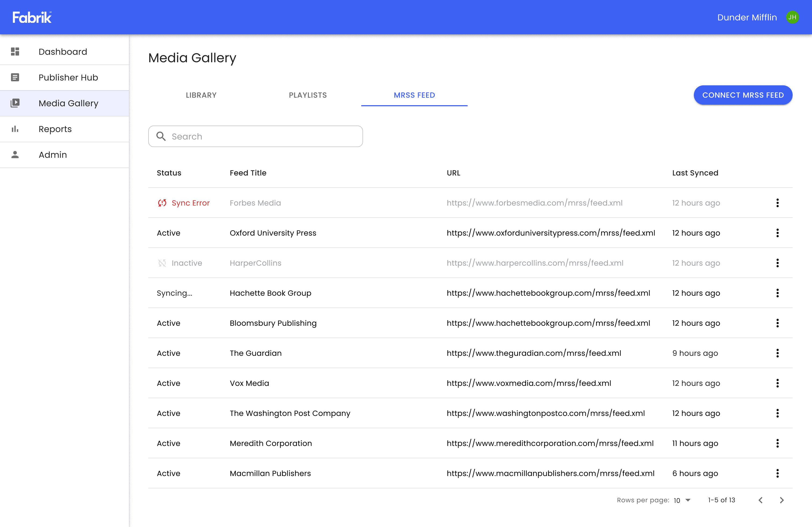Click the Reports bar chart icon

15,129
